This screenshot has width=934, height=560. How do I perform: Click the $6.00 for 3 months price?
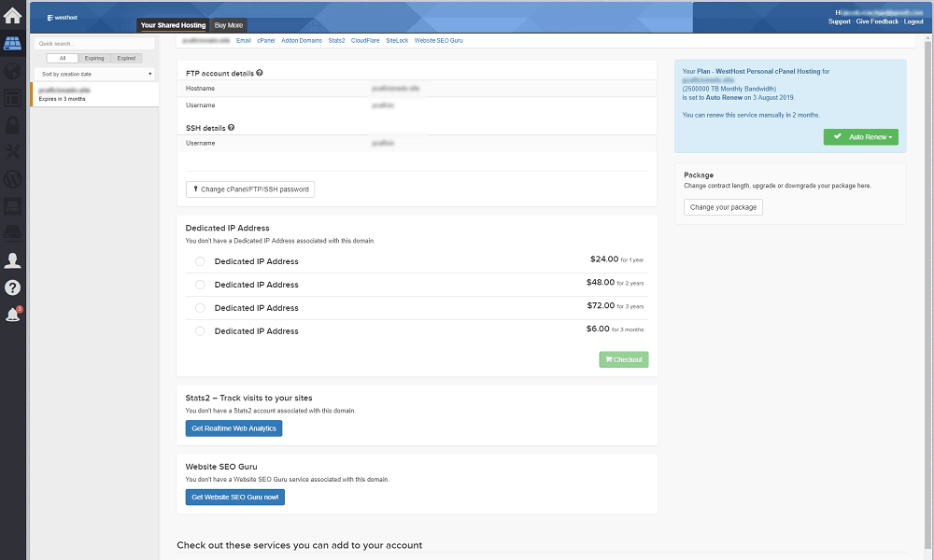pyautogui.click(x=615, y=329)
